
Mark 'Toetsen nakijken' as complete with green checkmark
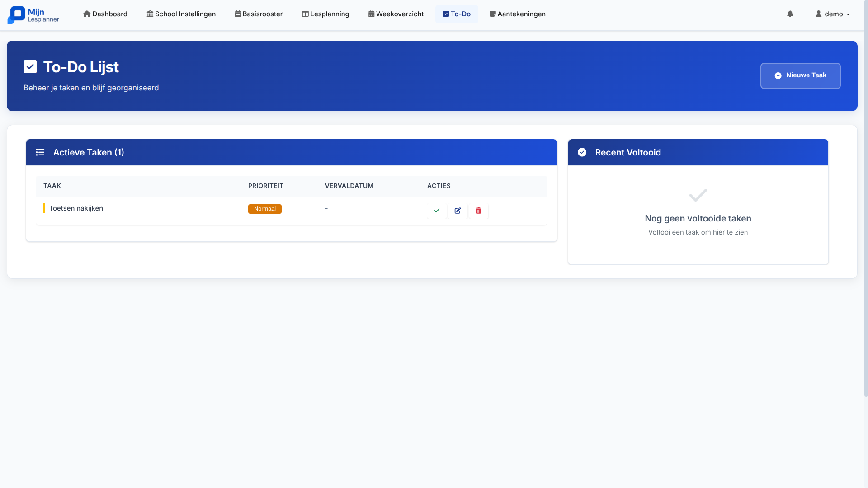(x=437, y=211)
